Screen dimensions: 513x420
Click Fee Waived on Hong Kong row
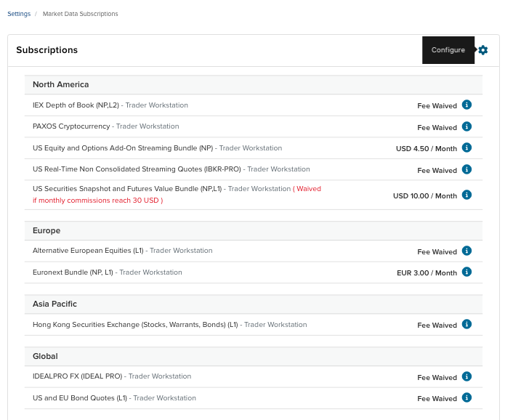437,325
